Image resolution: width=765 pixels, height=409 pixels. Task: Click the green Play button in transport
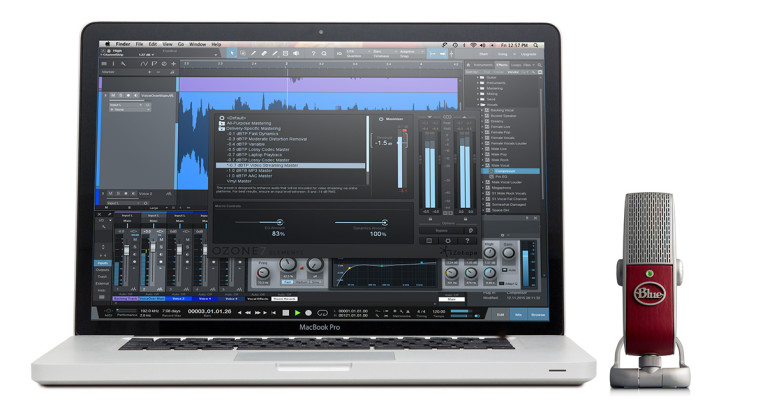click(297, 312)
